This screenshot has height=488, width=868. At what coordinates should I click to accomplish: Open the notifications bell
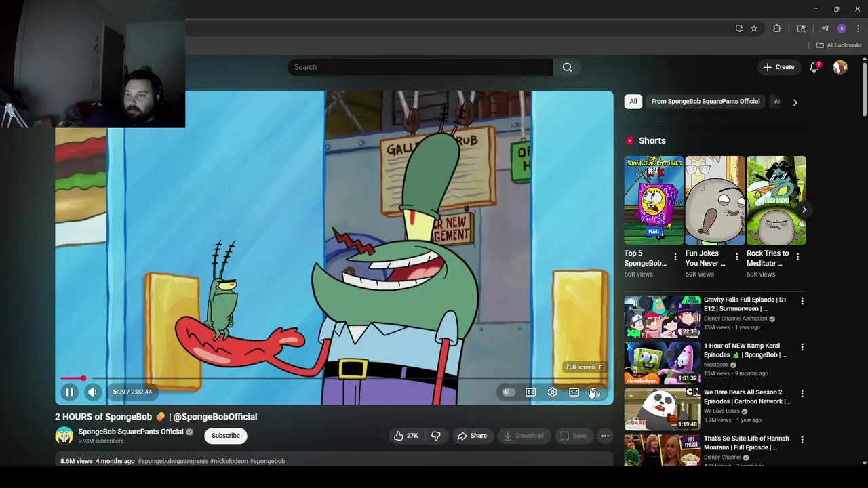814,67
